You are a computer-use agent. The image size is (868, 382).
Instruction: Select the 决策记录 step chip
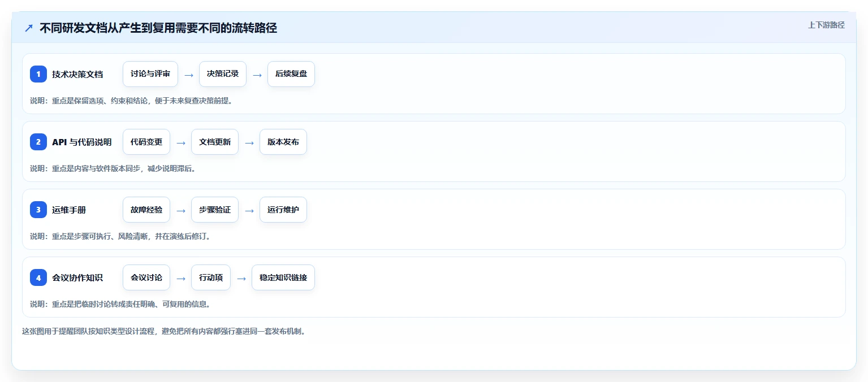[223, 74]
